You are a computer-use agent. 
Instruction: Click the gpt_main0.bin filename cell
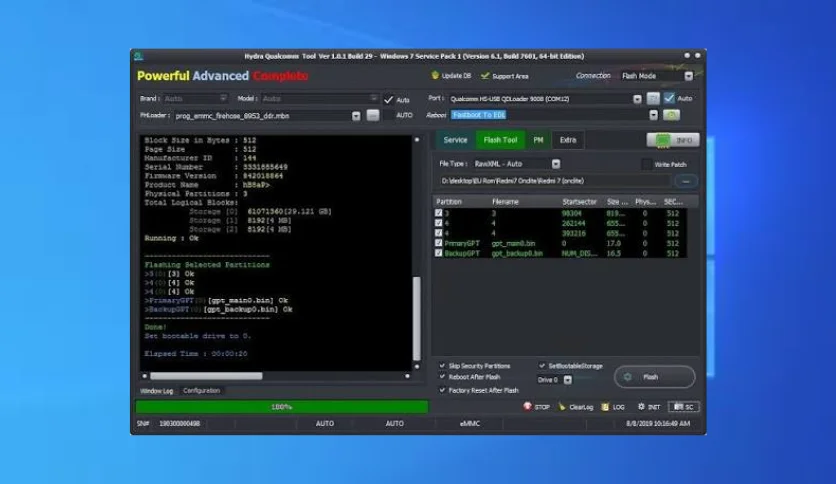click(513, 243)
